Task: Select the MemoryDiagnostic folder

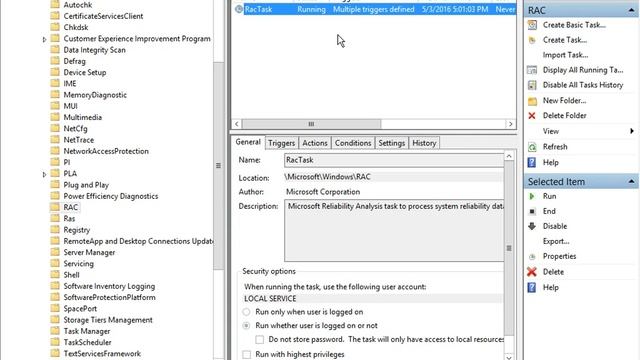Action: click(95, 95)
